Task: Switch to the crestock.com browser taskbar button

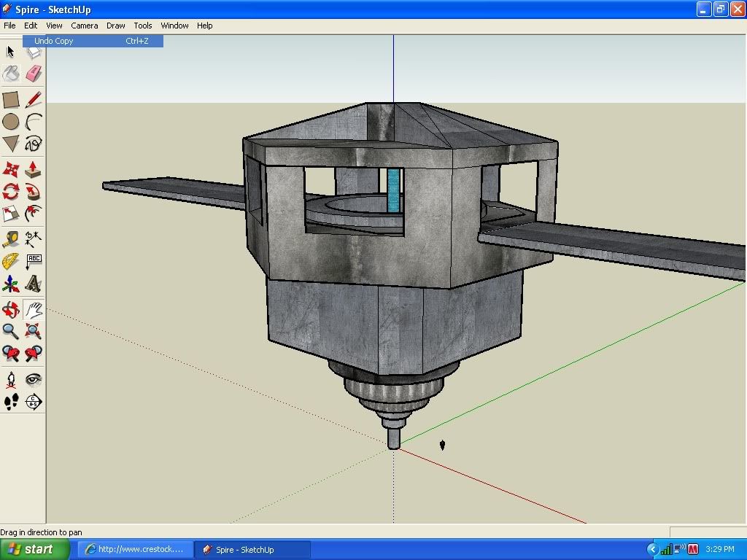Action: (135, 549)
